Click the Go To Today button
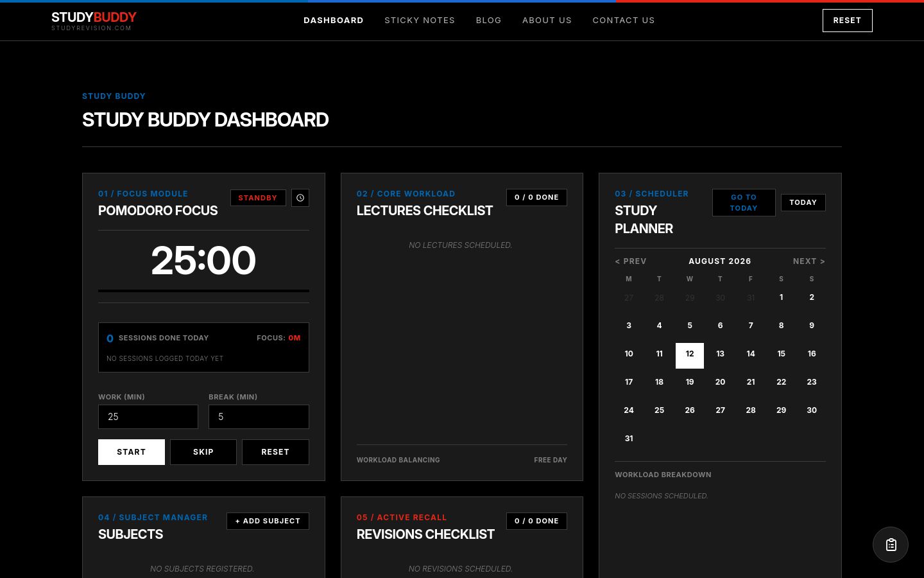 [x=744, y=202]
